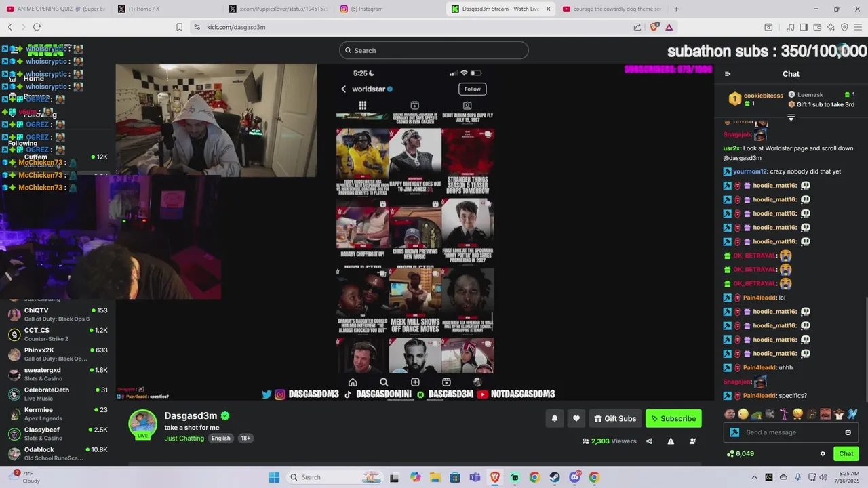
Task: Open Microsoft Teams from taskbar
Action: (475, 477)
